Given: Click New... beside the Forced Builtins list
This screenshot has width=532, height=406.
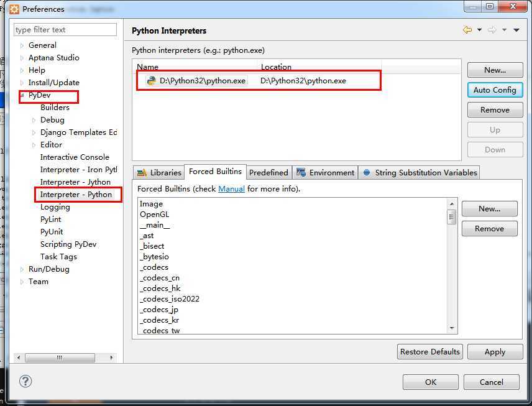Looking at the screenshot, I should click(x=489, y=209).
